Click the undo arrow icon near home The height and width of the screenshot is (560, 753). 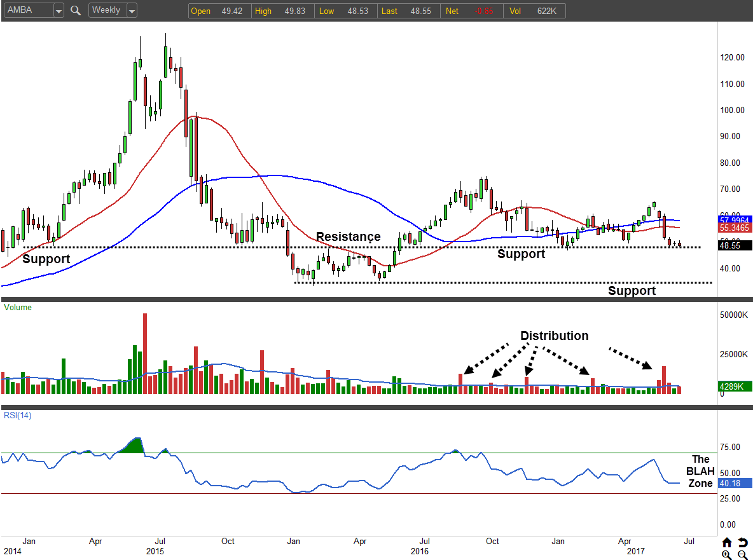tap(743, 542)
